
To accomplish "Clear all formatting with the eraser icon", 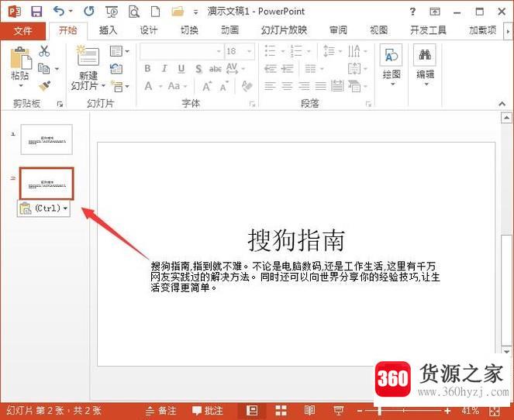I will point(247,86).
